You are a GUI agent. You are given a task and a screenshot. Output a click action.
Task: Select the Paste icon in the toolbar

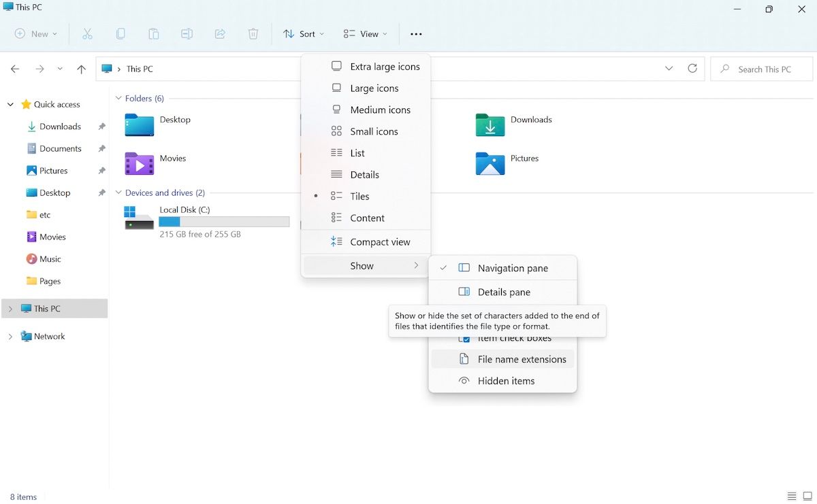click(154, 33)
